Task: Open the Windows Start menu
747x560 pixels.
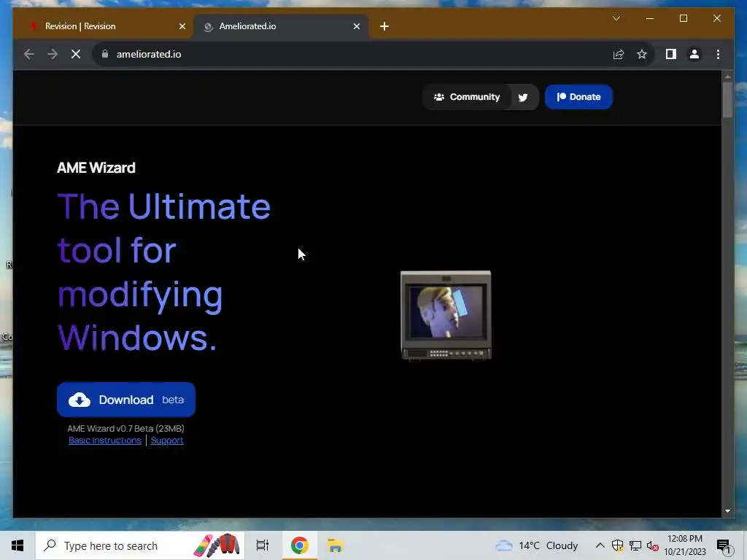Action: (x=18, y=545)
